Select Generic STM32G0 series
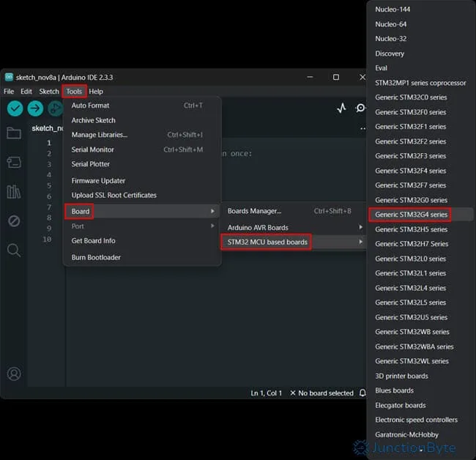 click(x=421, y=200)
